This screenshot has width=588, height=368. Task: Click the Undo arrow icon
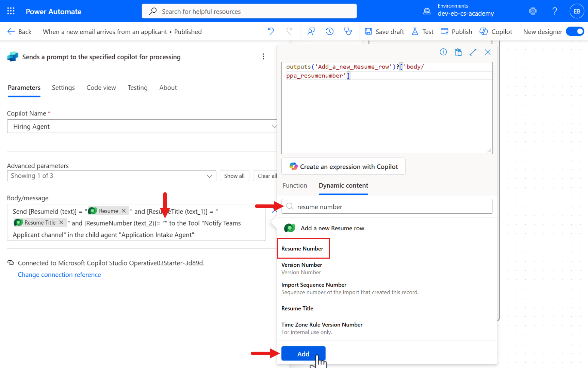[x=271, y=32]
